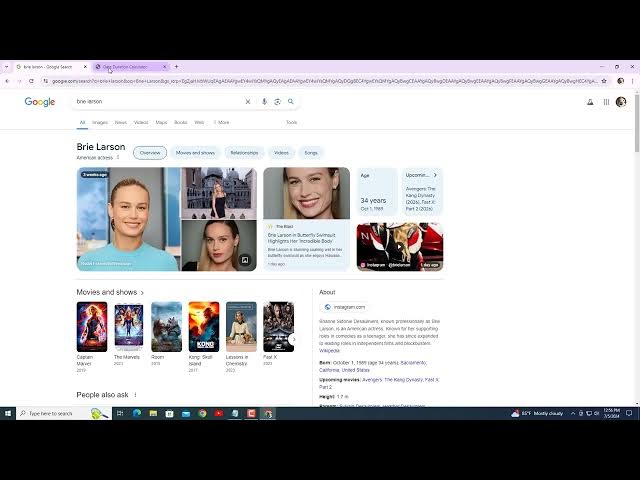The image size is (640, 480).
Task: Select the Overview chip
Action: (150, 153)
